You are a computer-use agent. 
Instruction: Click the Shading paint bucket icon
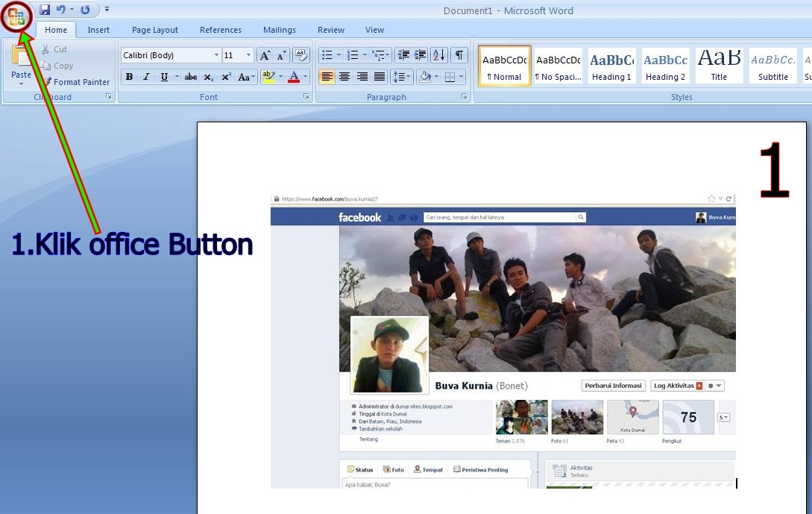pos(424,75)
